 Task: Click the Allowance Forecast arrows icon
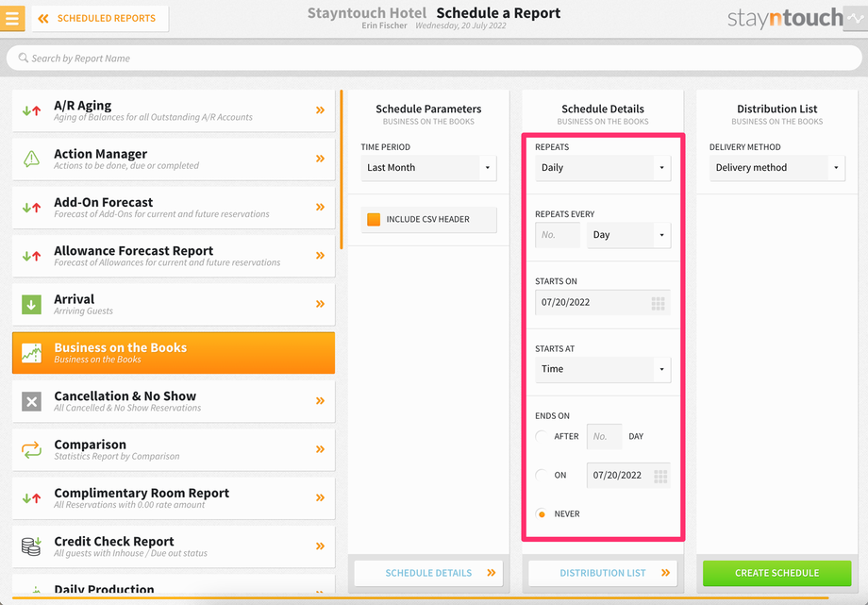coord(31,256)
